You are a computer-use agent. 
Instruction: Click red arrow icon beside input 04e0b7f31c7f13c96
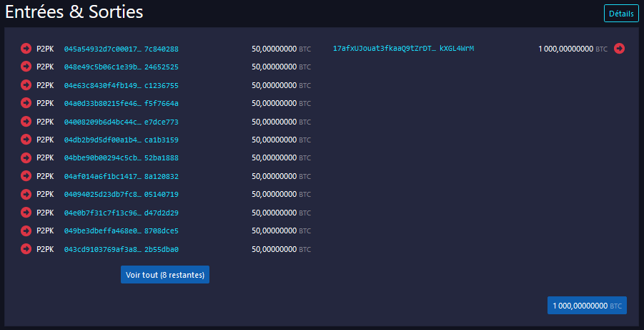(x=26, y=213)
